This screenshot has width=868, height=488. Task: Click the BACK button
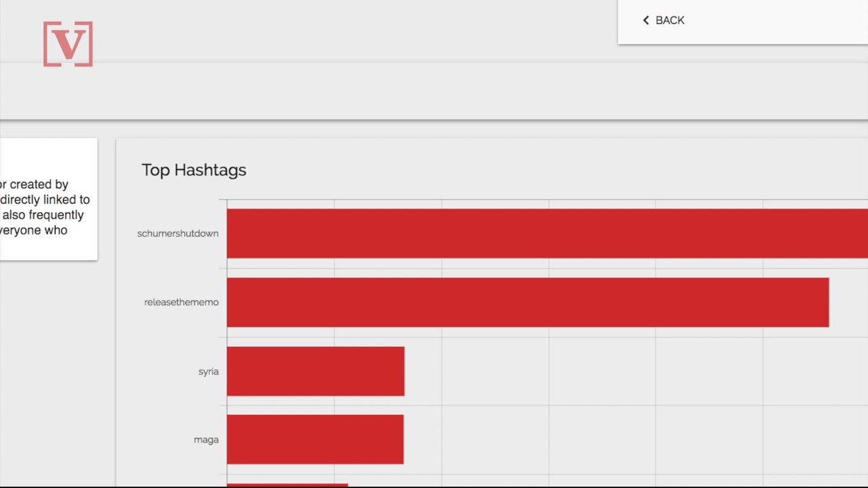pyautogui.click(x=664, y=20)
